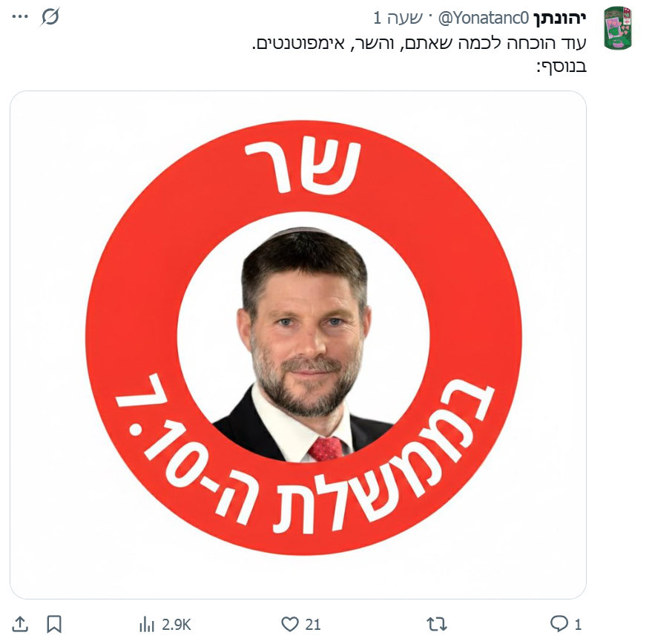Screen dimensions: 652x644
Task: Open the יהונתן display name profile link
Action: pyautogui.click(x=560, y=18)
